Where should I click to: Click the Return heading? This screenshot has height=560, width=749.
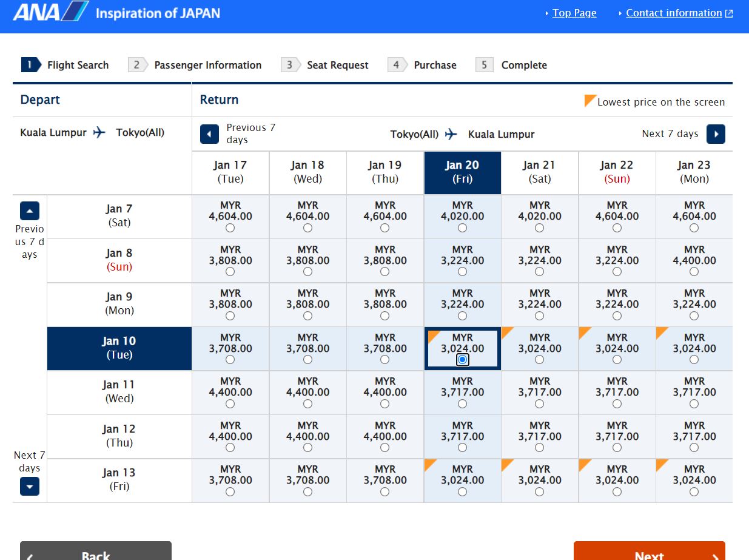click(219, 100)
